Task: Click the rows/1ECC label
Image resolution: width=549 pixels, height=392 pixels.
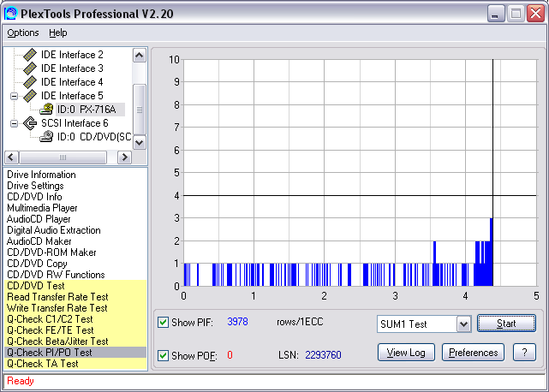Action: point(300,321)
